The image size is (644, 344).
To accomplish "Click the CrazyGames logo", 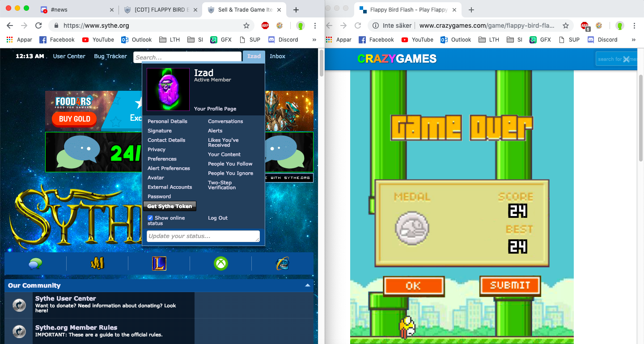I will coord(397,59).
